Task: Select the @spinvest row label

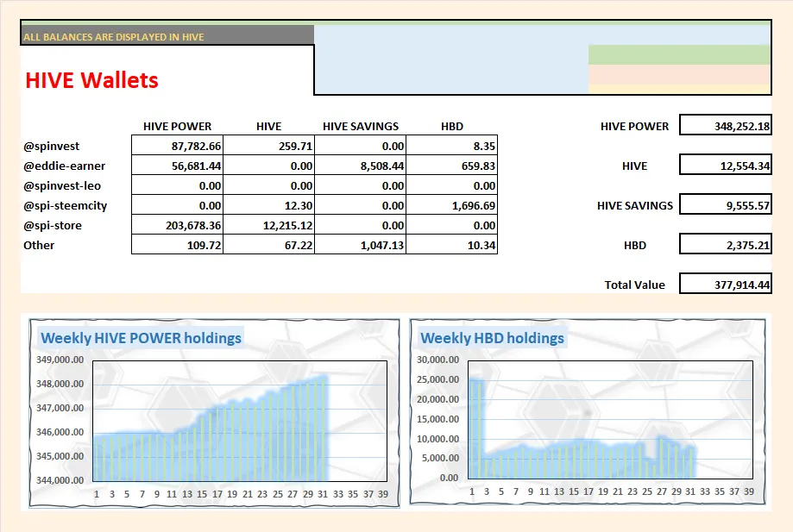Action: tap(51, 147)
